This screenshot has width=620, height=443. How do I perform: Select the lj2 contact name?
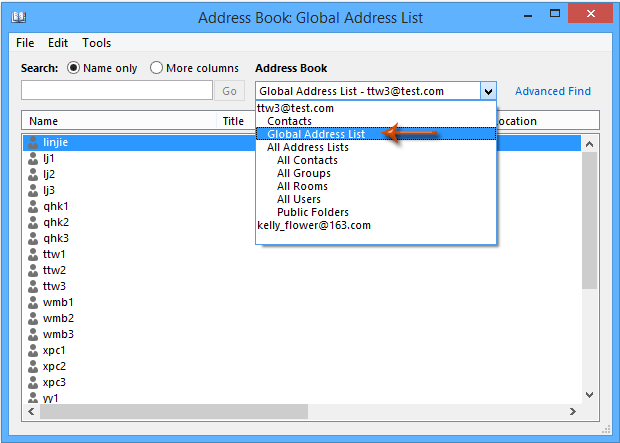coord(49,174)
